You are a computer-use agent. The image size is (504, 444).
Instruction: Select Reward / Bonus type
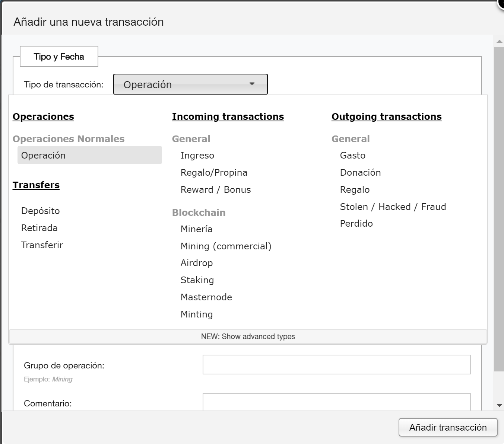click(x=216, y=190)
